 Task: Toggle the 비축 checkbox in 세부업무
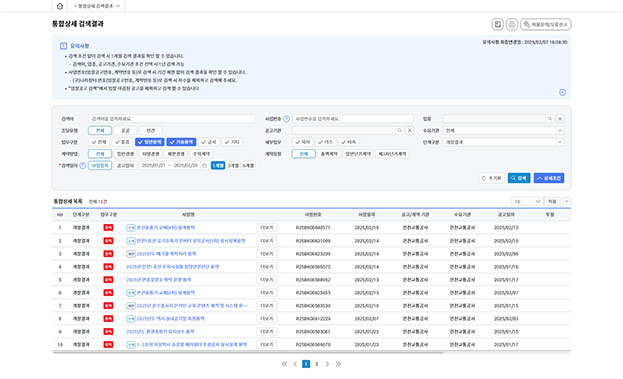348,142
